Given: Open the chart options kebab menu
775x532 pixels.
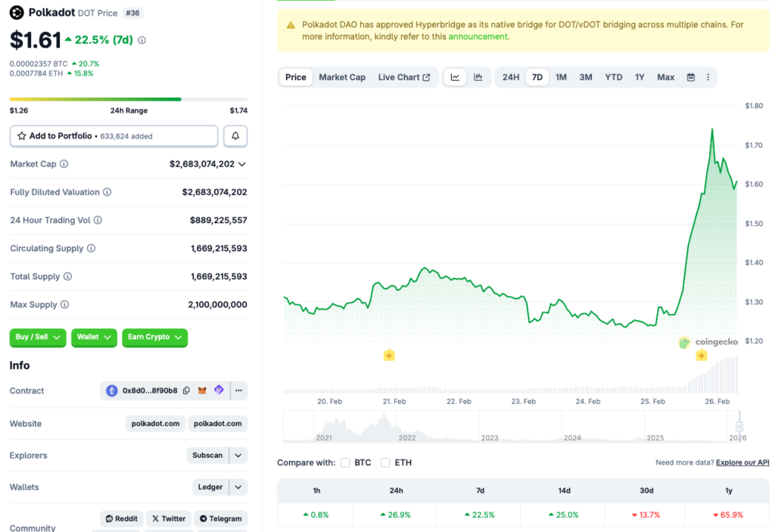Looking at the screenshot, I should click(708, 76).
